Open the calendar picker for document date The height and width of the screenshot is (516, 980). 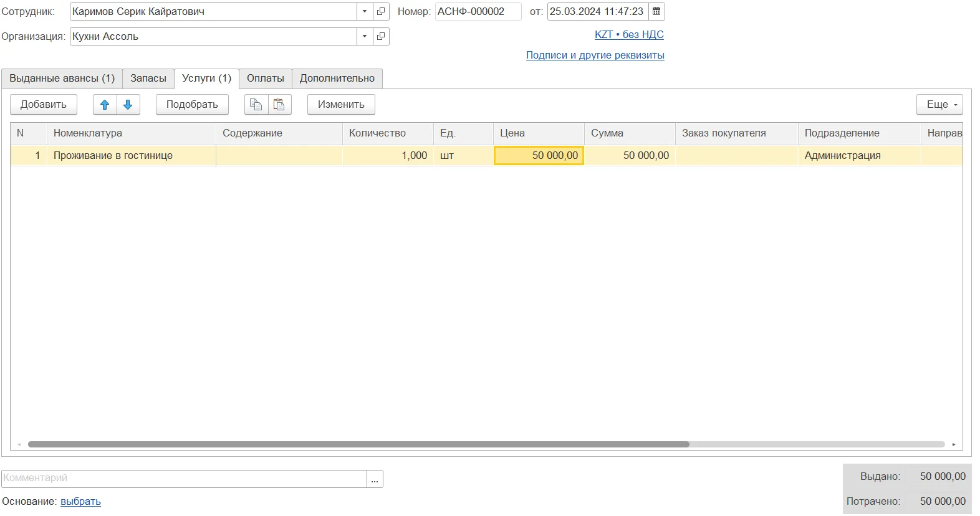(x=656, y=11)
